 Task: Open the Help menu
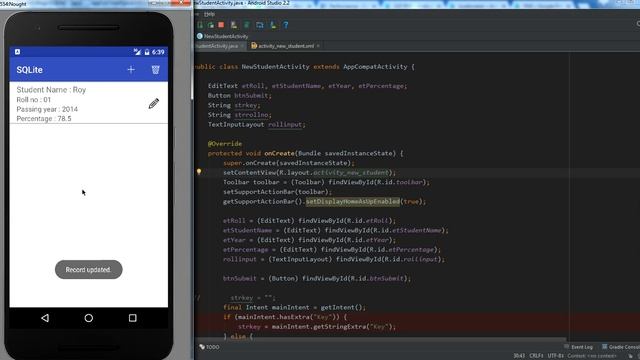click(209, 14)
